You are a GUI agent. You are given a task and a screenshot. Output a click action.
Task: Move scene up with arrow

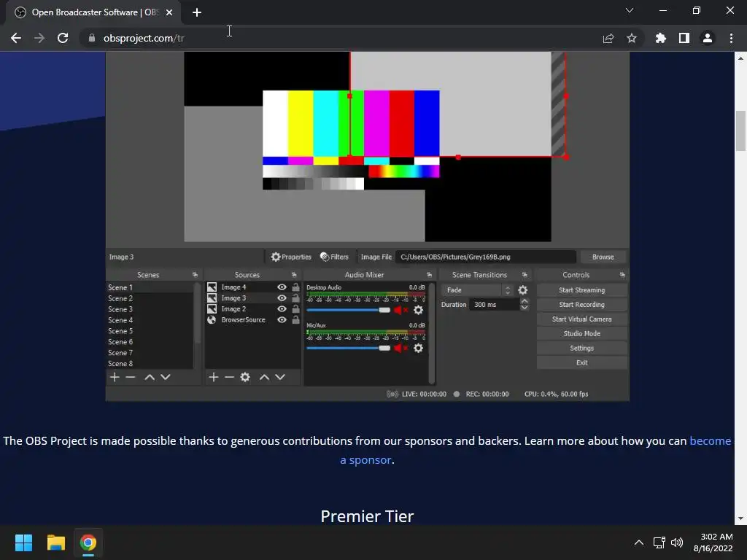click(150, 377)
